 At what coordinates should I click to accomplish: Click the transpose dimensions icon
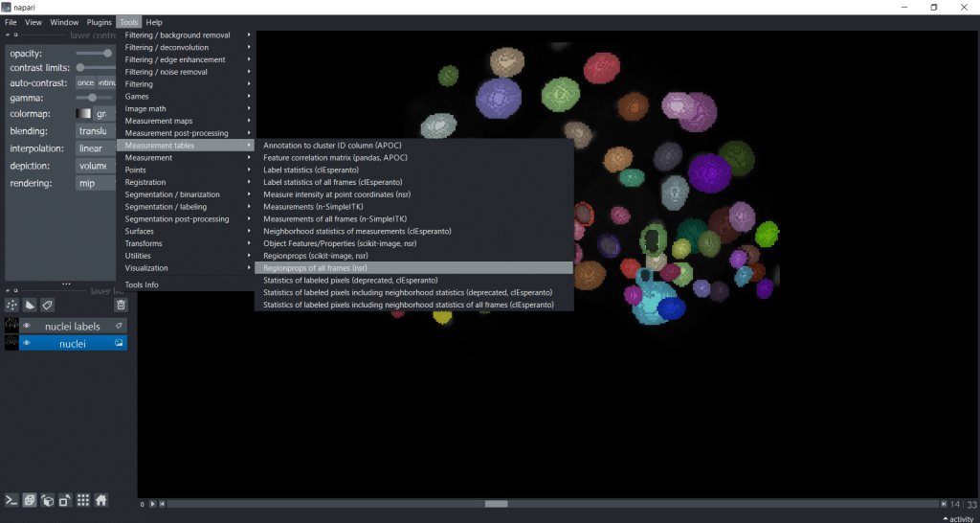coord(64,500)
